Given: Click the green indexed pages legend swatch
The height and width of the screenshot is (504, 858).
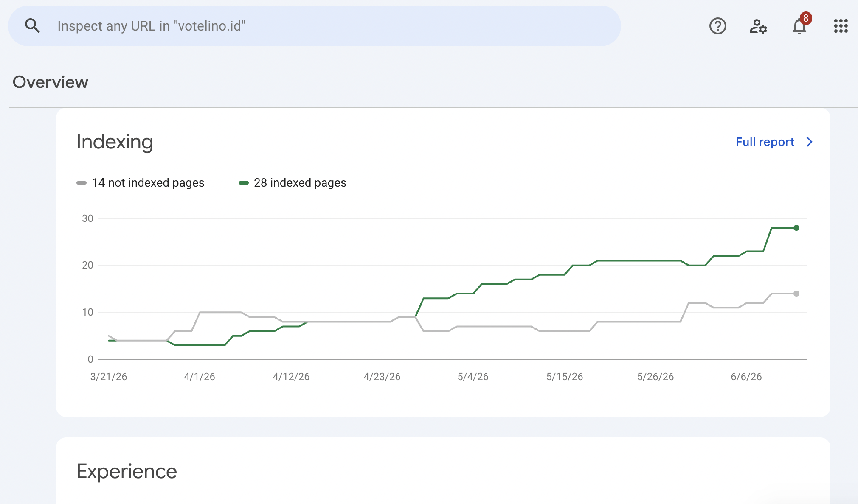Looking at the screenshot, I should point(243,183).
